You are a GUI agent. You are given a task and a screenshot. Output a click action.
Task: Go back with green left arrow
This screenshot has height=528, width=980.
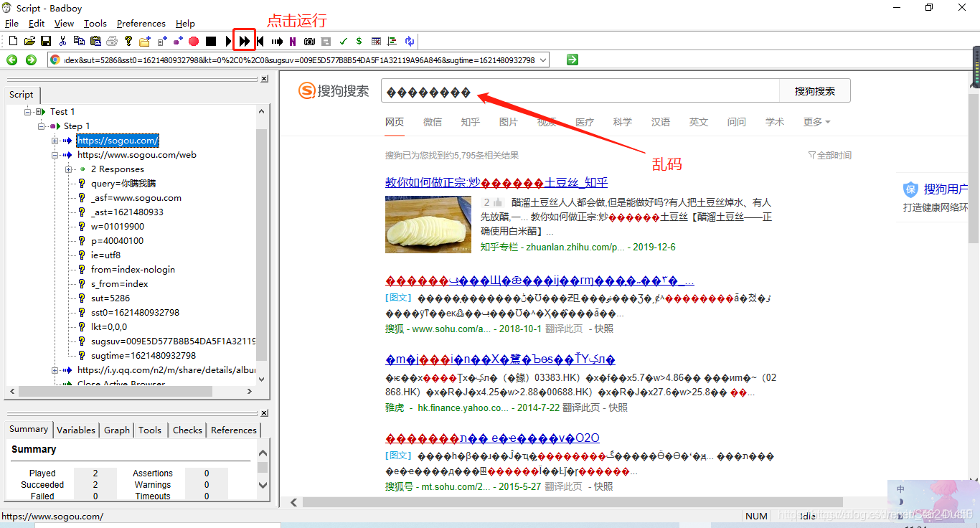(x=12, y=60)
